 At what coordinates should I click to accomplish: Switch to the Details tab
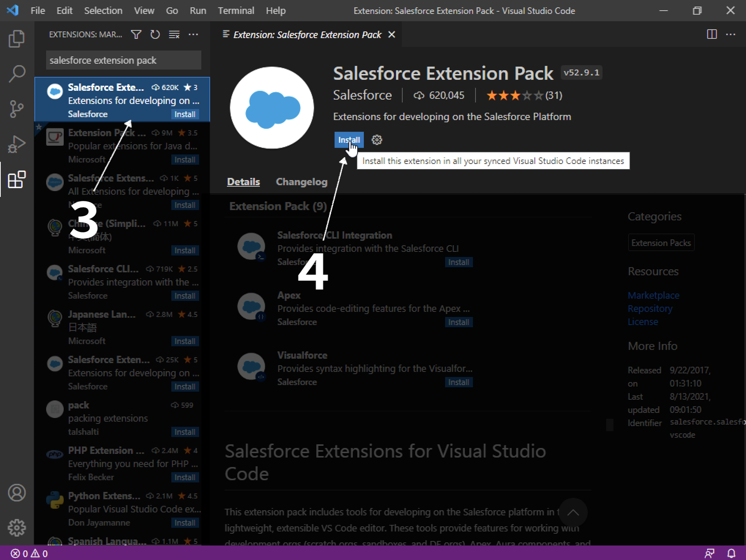pos(243,182)
